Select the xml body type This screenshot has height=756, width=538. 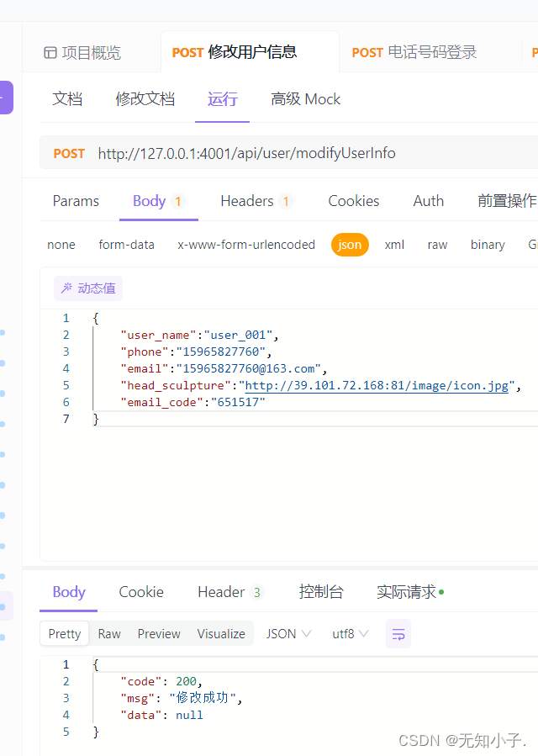394,245
